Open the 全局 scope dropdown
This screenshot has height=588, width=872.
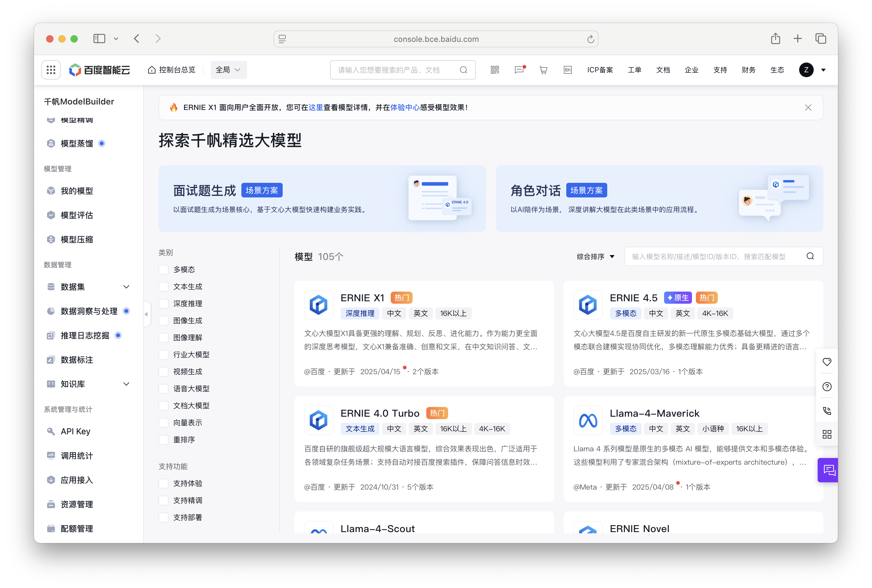tap(228, 70)
